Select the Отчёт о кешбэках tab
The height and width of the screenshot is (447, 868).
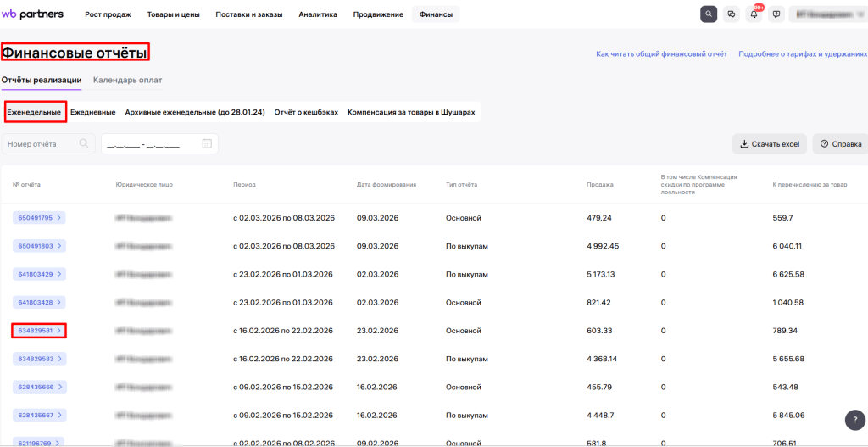point(306,112)
